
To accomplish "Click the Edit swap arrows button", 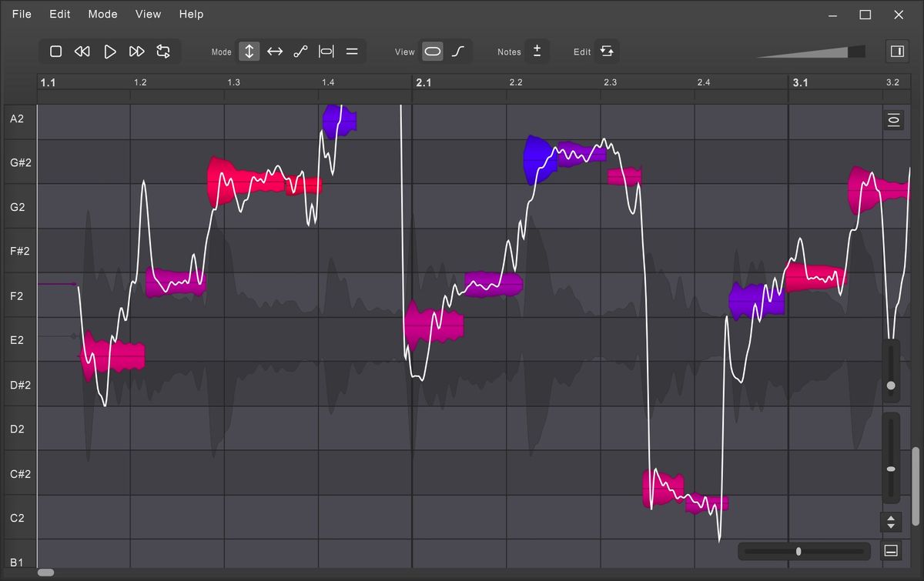I will (607, 52).
